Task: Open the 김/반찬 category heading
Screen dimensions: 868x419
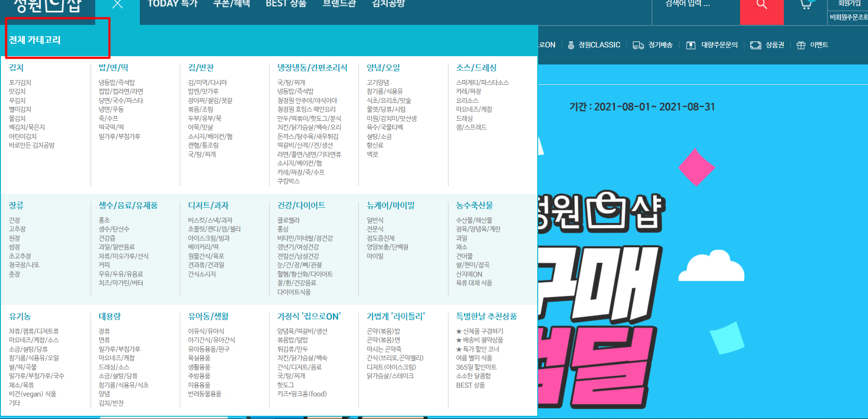Action: 201,68
